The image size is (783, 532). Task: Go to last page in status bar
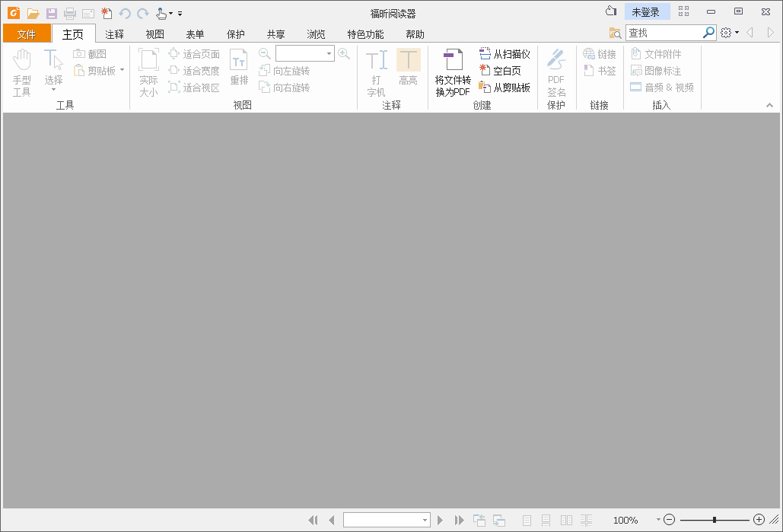tap(459, 521)
